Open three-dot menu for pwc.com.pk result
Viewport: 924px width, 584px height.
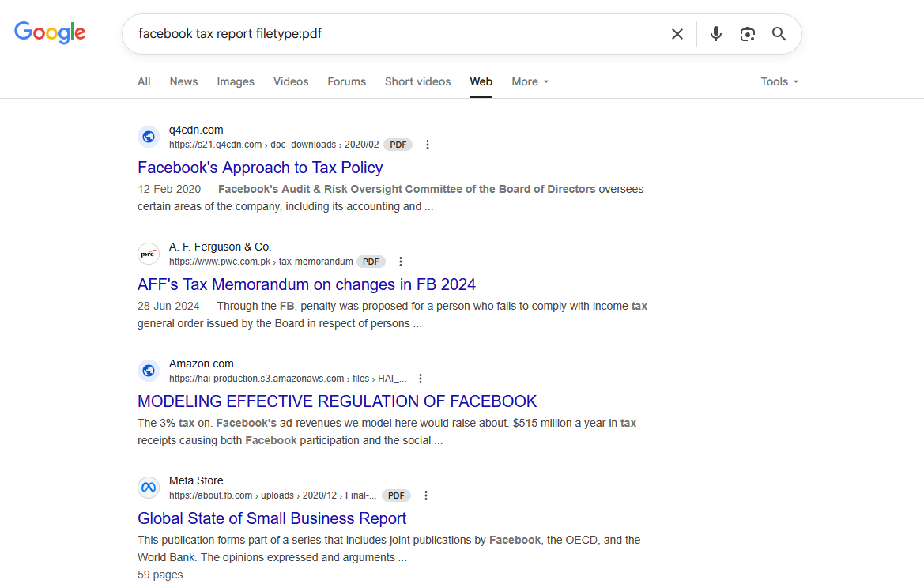pos(400,262)
